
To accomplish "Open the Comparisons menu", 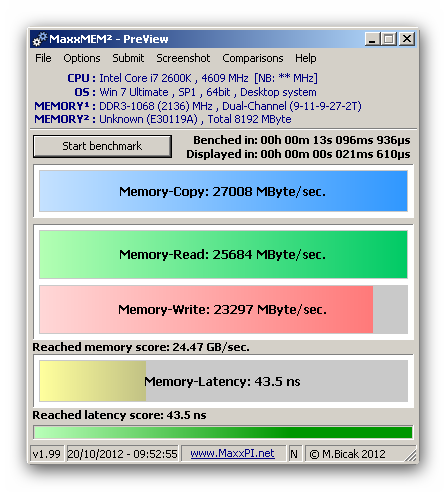I will 253,58.
